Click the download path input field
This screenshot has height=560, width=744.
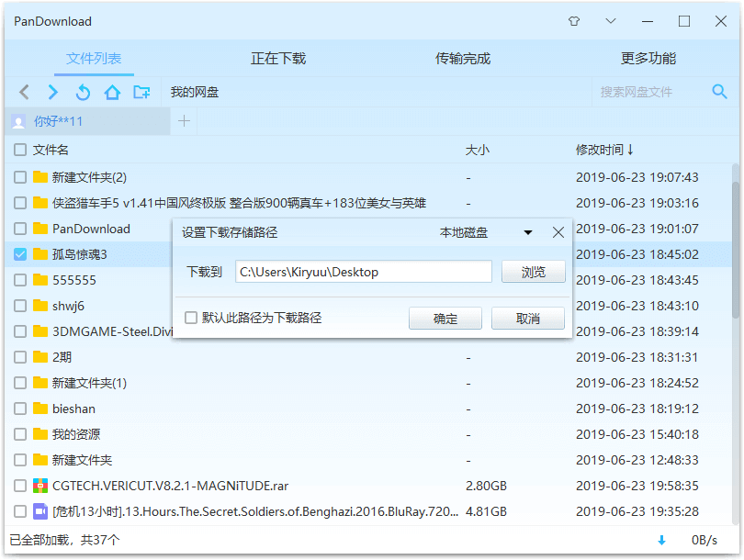(x=364, y=272)
